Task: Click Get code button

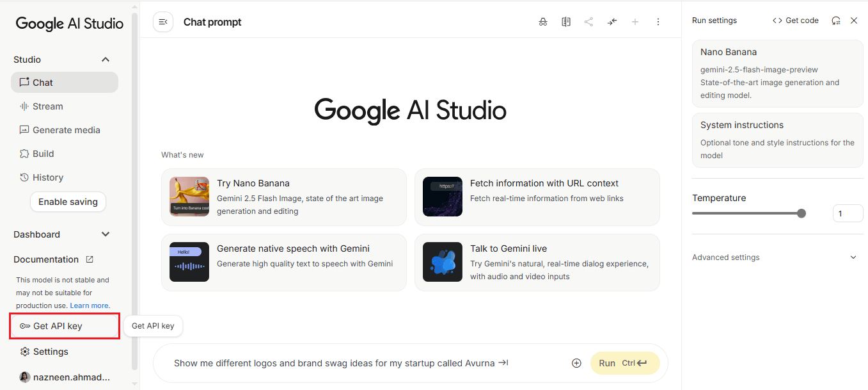Action: point(796,20)
